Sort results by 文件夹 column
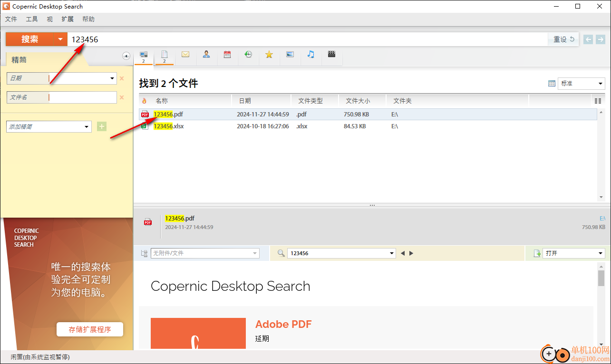Image resolution: width=611 pixels, height=364 pixels. pos(402,101)
